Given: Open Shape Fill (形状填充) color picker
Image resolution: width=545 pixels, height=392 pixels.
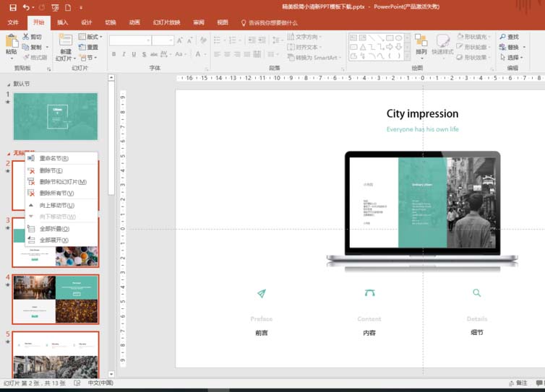Looking at the screenshot, I should [x=473, y=37].
